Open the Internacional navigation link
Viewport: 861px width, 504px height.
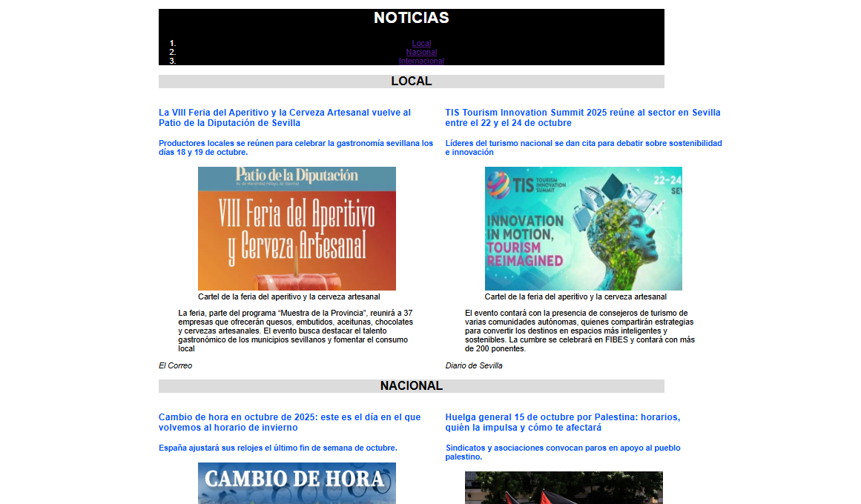[421, 61]
